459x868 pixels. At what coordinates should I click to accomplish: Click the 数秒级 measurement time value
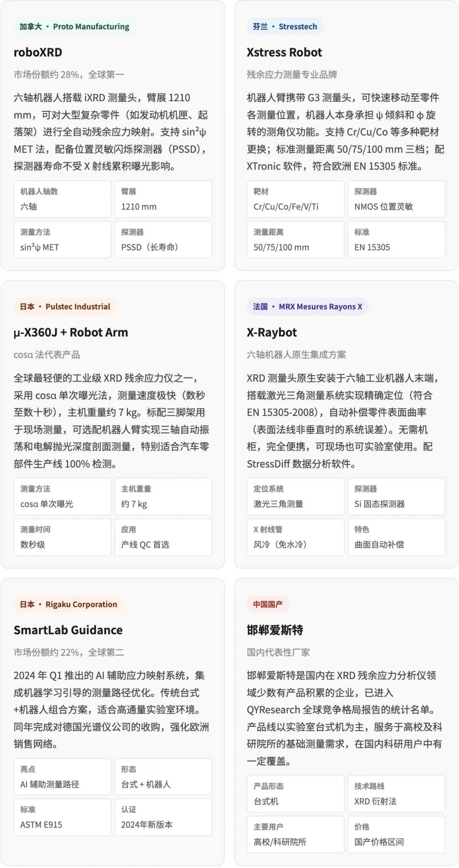point(33,544)
